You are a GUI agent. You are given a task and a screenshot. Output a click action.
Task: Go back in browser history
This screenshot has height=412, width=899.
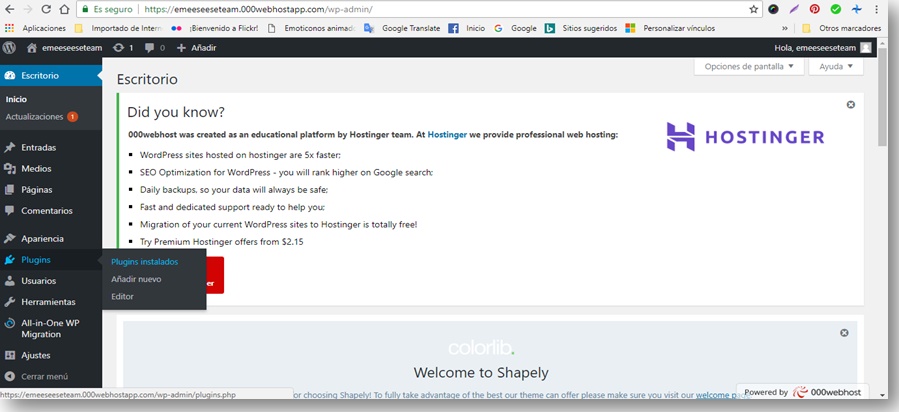pyautogui.click(x=10, y=9)
